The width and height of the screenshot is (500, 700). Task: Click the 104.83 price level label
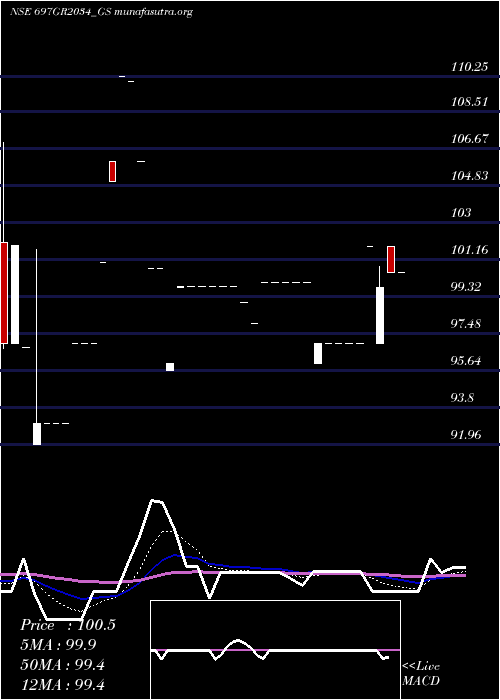point(469,176)
